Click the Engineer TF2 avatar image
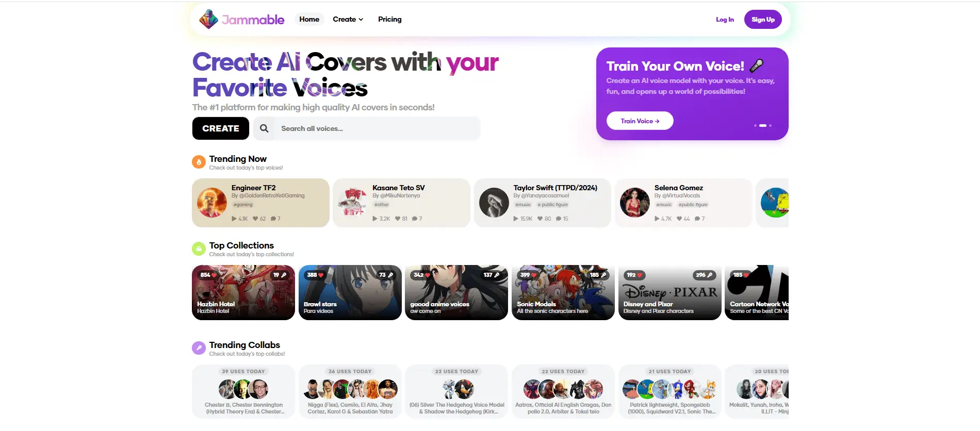 212,203
